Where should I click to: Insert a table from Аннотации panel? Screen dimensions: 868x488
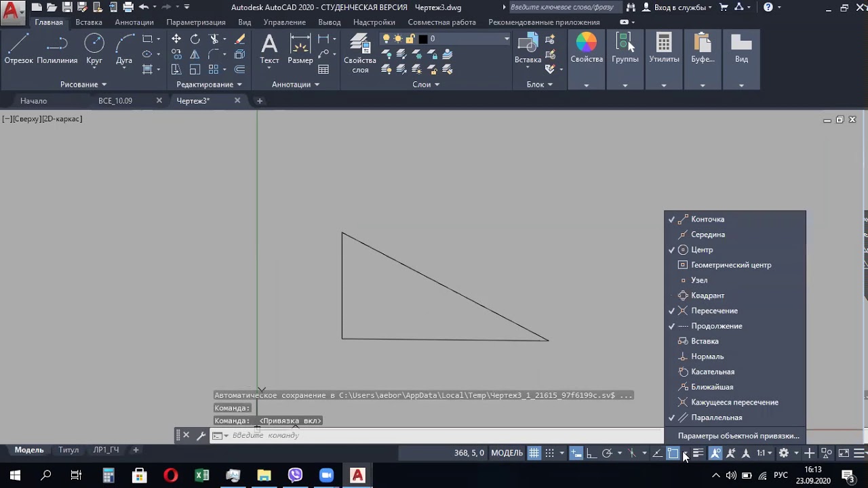pos(323,69)
